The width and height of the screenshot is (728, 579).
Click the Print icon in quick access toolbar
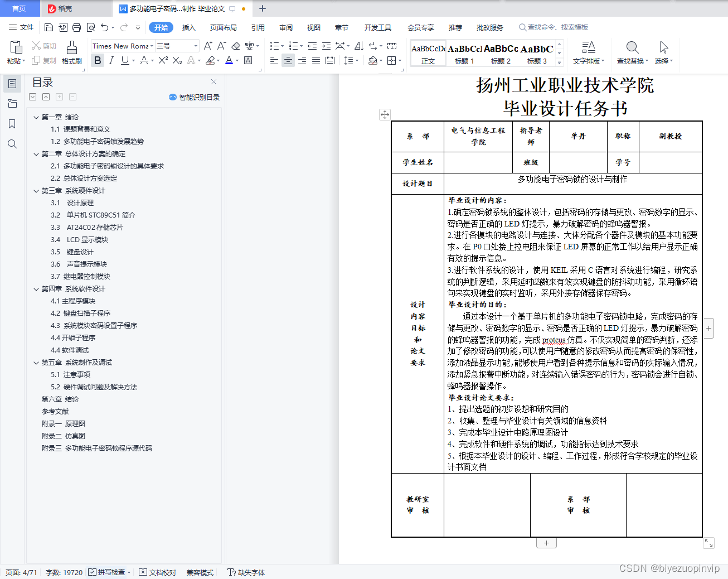pos(76,27)
